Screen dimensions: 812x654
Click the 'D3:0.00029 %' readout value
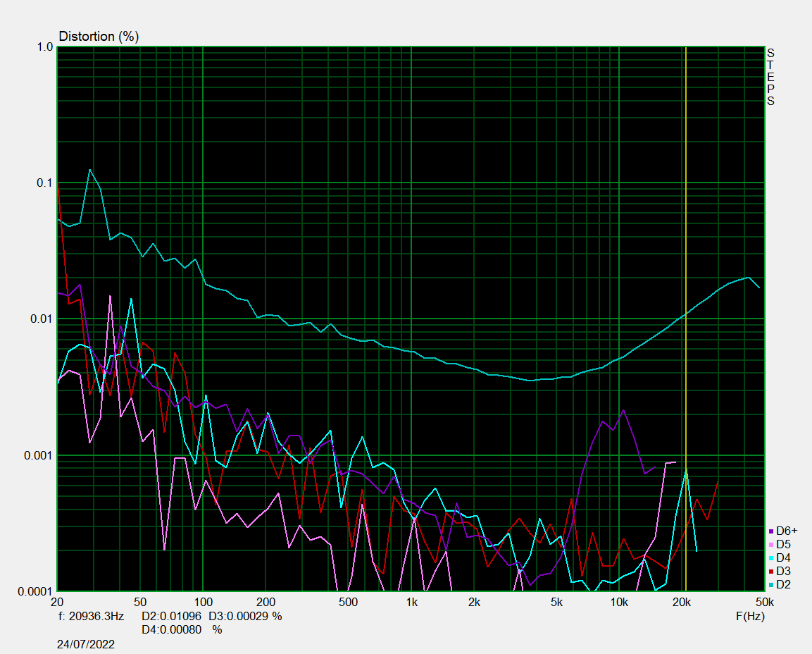(246, 616)
